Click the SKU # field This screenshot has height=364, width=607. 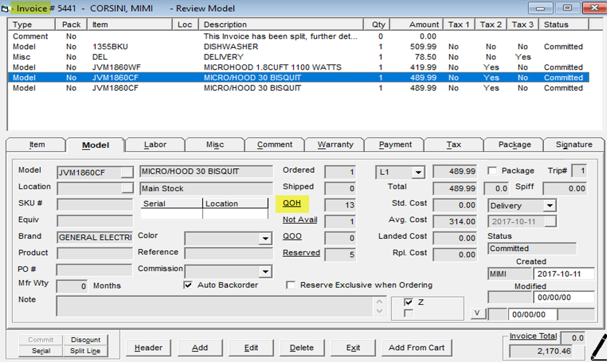point(95,204)
